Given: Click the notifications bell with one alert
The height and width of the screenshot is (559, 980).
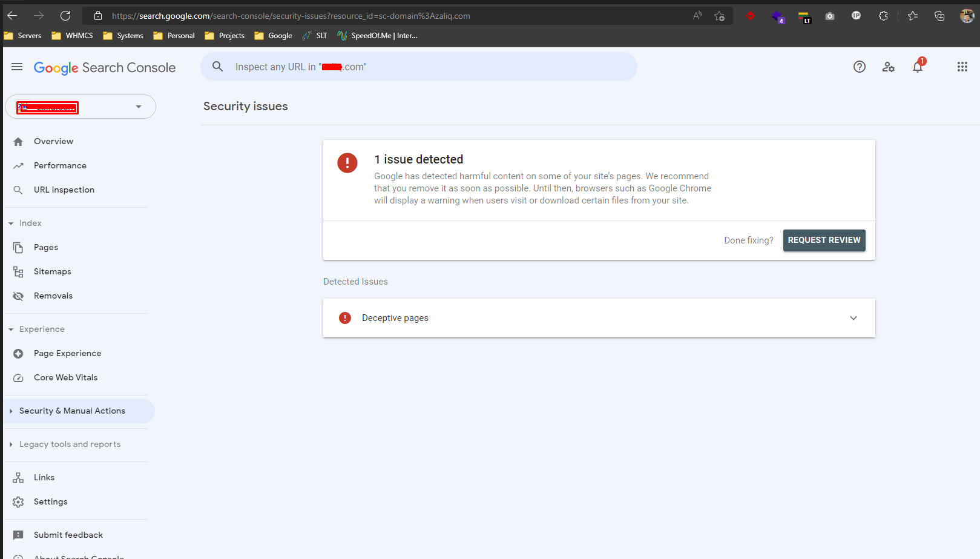Looking at the screenshot, I should (x=917, y=67).
